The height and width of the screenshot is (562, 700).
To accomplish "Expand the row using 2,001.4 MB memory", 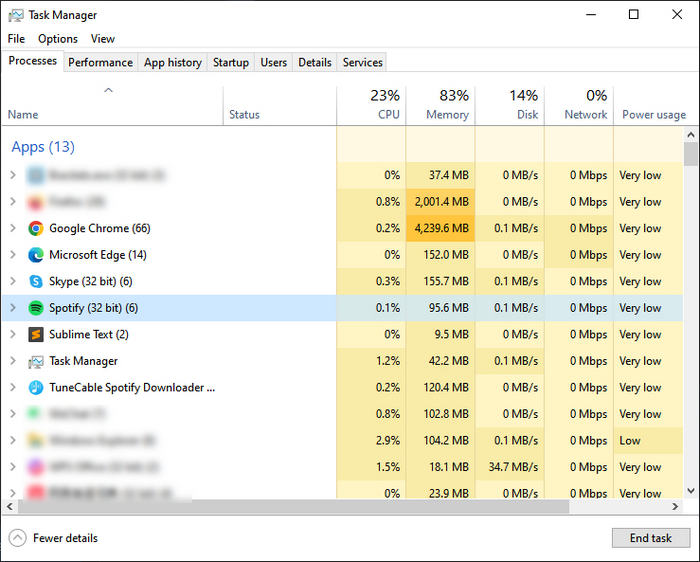I will click(x=13, y=202).
